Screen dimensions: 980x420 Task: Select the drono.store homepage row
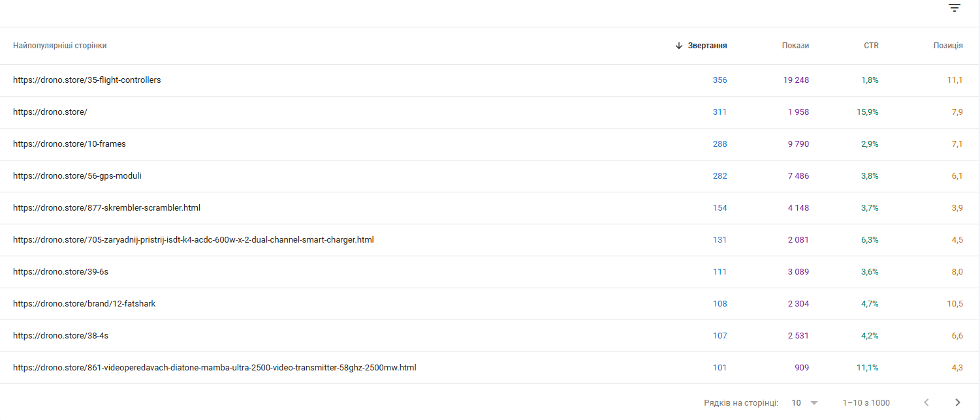pyautogui.click(x=50, y=112)
